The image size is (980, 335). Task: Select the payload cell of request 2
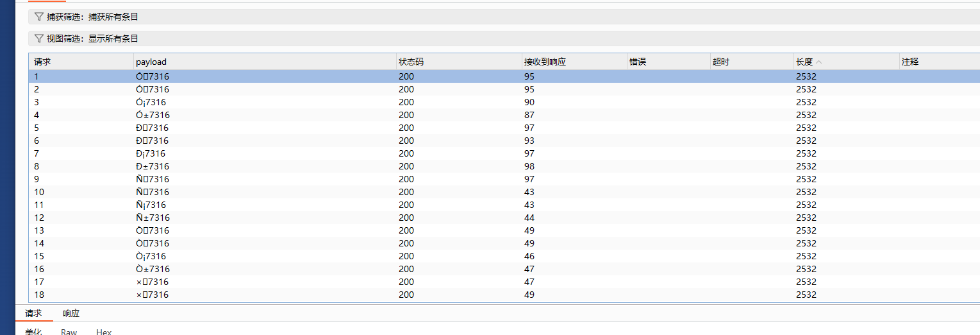coord(153,89)
